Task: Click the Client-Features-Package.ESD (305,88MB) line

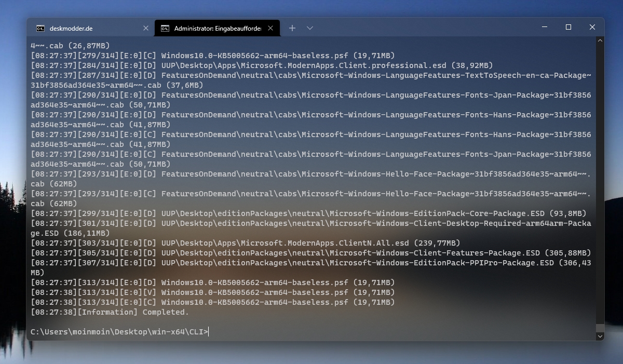Action: click(x=311, y=253)
